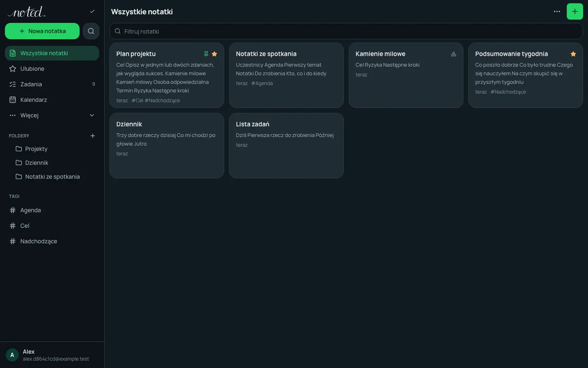Open Zadania in the sidebar
Viewport: 588px width, 368px height.
[52, 84]
